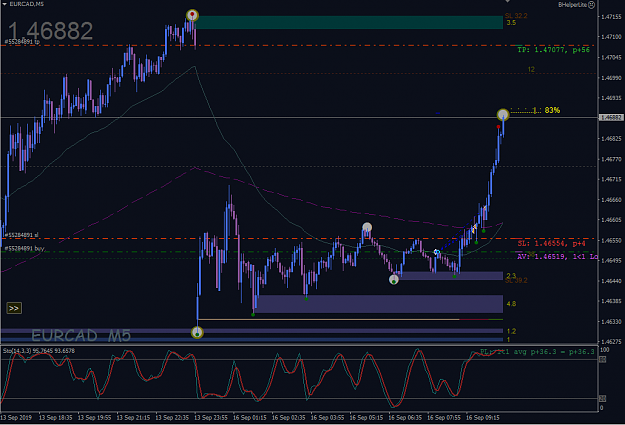
Task: Select the large purple demand zone labeled 4.8
Action: click(379, 304)
